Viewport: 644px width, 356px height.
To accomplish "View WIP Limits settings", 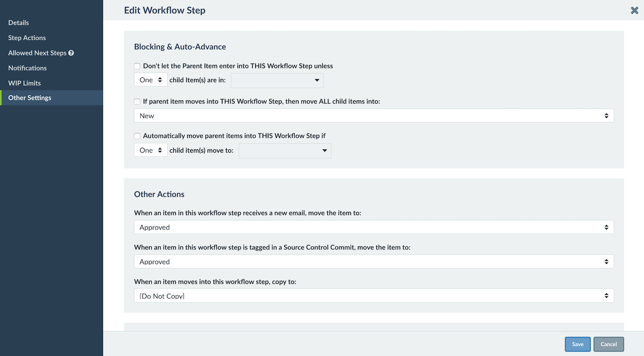I will click(24, 83).
